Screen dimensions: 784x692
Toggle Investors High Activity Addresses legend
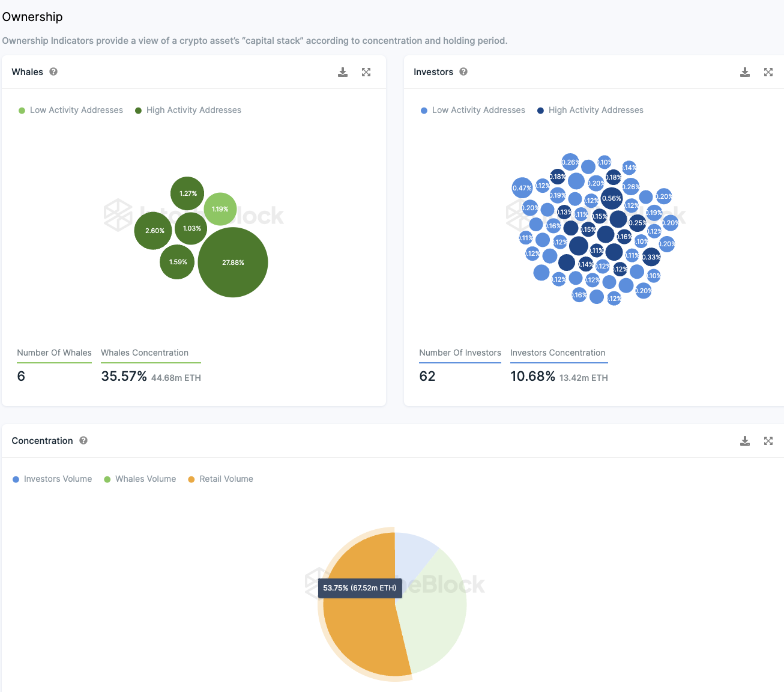tap(590, 110)
